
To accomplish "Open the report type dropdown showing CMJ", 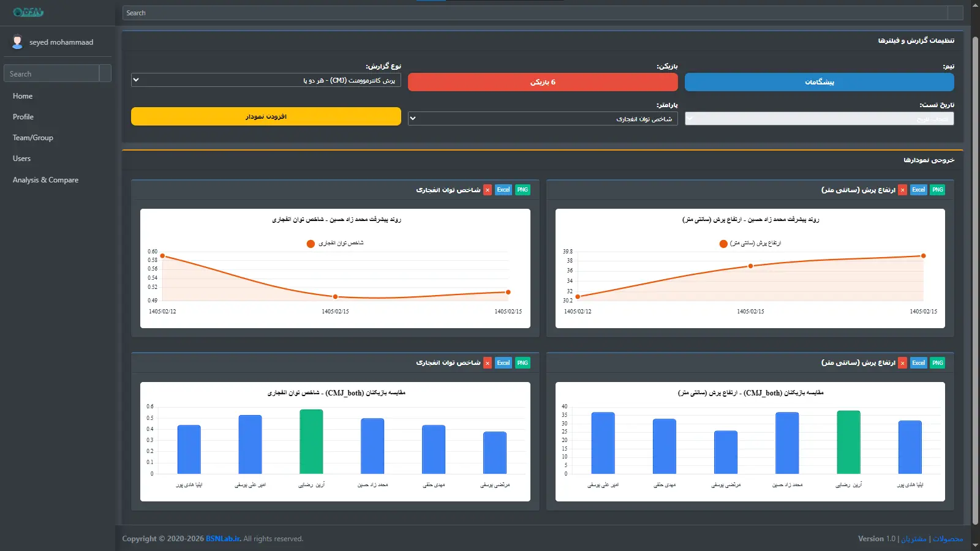I will coord(266,80).
